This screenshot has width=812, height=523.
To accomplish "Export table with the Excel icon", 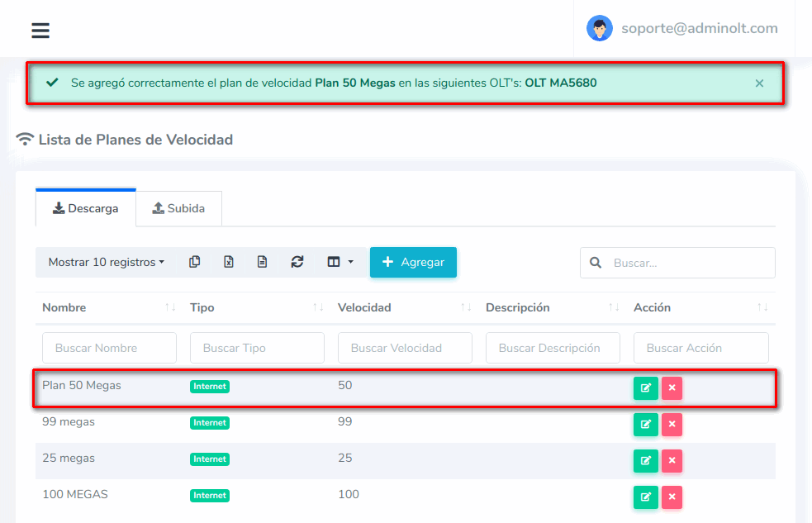I will click(x=229, y=262).
